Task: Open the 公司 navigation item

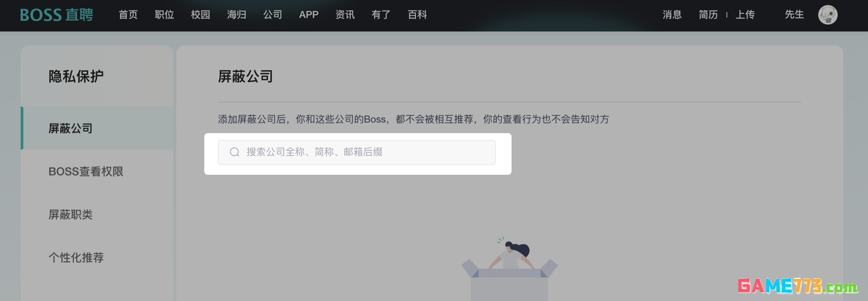Action: 273,15
